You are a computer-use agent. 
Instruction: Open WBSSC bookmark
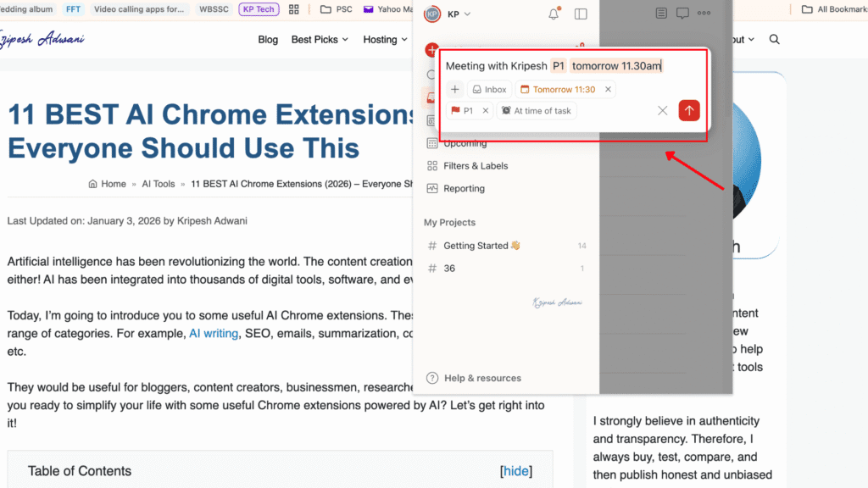214,9
